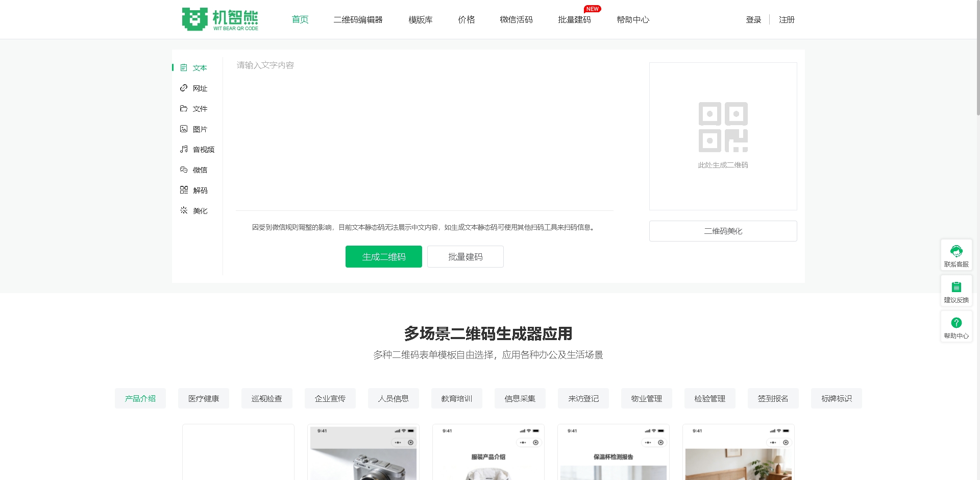This screenshot has height=480, width=980.
Task: Select the 医疗健康 category tab
Action: coord(204,398)
